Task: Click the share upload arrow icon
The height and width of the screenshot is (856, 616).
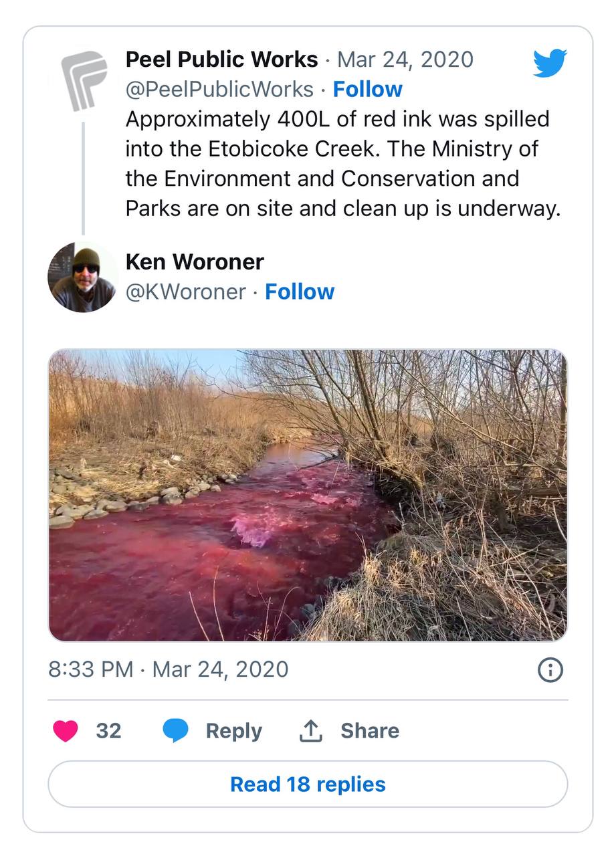Action: point(310,731)
